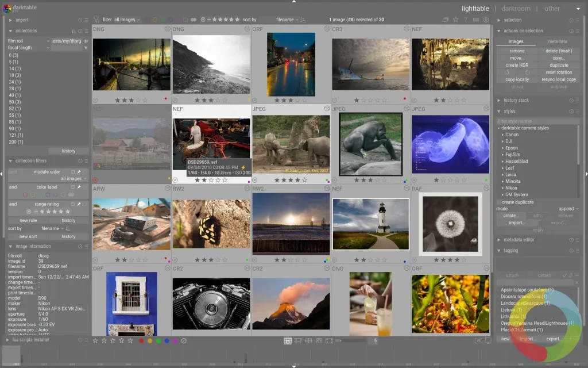Image resolution: width=588 pixels, height=368 pixels.
Task: Apply green color label in bottom bar
Action: [x=158, y=340]
